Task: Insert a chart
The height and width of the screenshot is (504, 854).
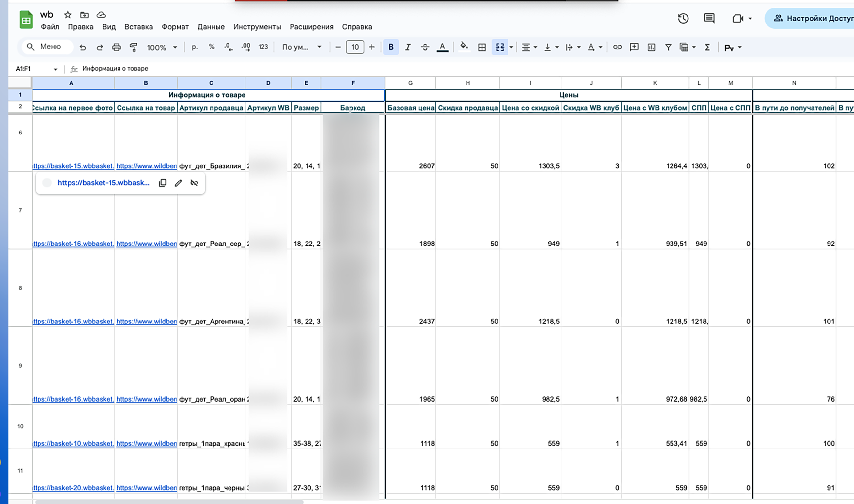Action: [x=651, y=47]
